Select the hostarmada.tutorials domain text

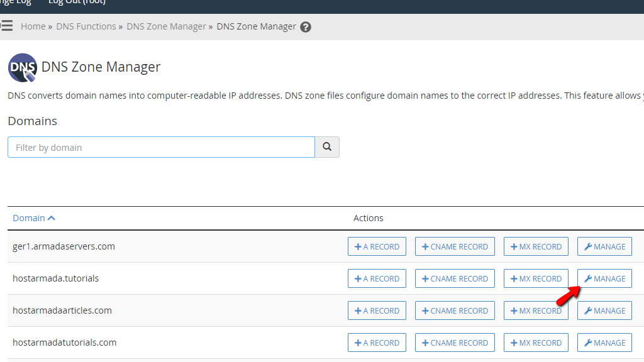tap(55, 278)
